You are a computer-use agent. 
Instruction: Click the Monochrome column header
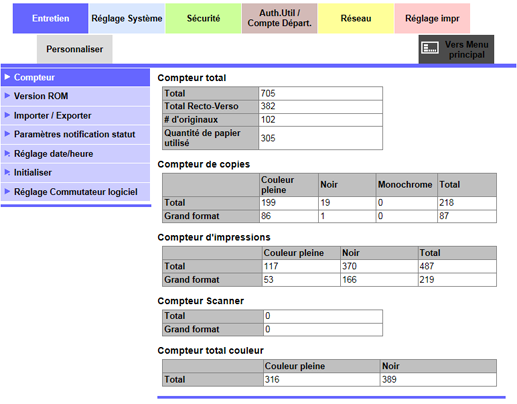tap(405, 185)
